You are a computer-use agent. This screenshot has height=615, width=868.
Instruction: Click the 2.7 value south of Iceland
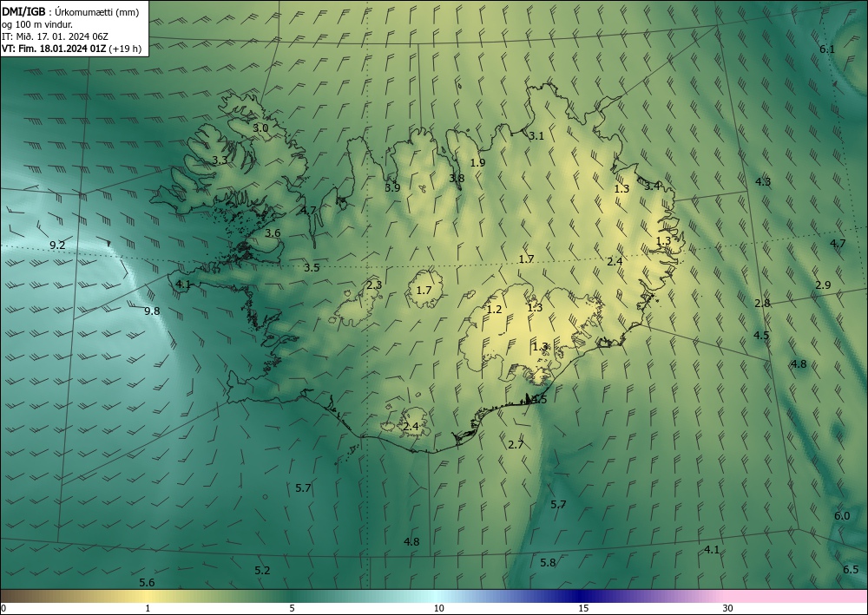click(516, 444)
